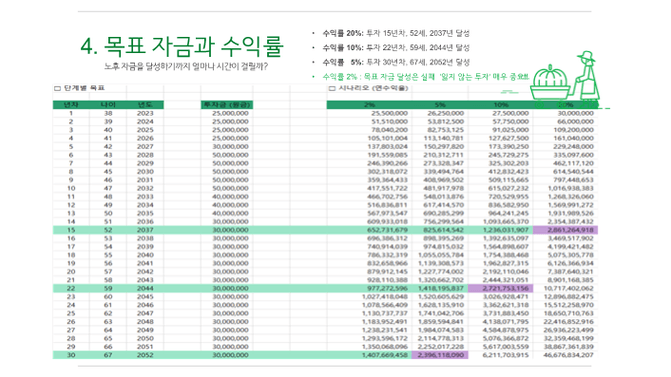The height and width of the screenshot is (377, 671).
Task: Select year cell 2037 in the table
Action: pyautogui.click(x=145, y=230)
